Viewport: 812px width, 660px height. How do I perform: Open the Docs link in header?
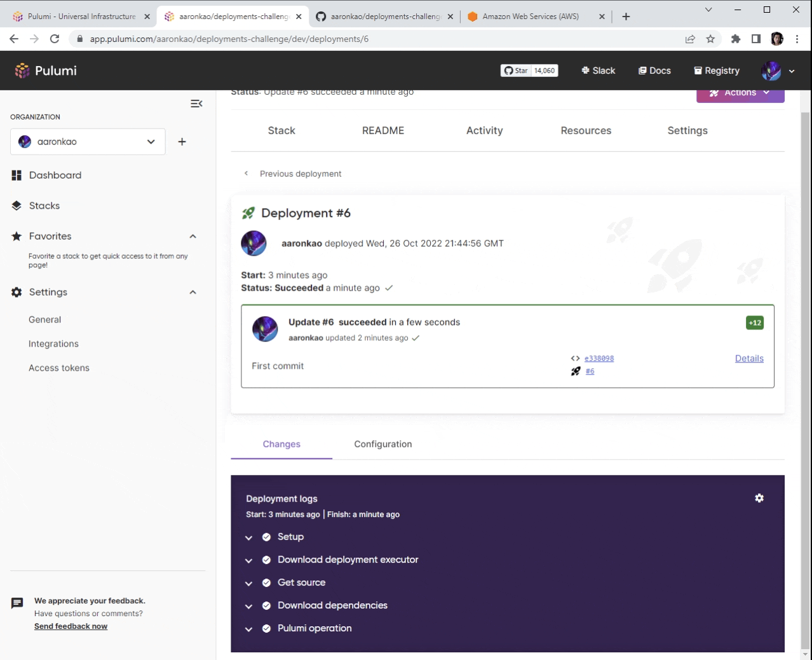point(654,71)
